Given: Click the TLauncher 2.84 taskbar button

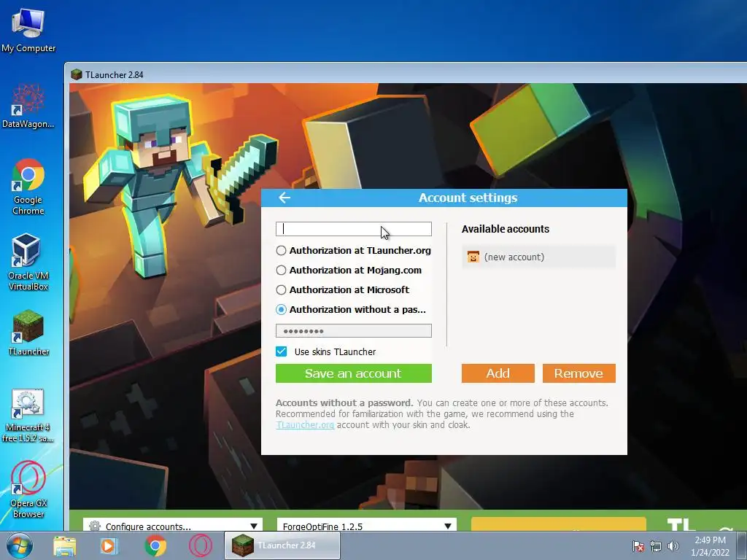Looking at the screenshot, I should tap(282, 545).
